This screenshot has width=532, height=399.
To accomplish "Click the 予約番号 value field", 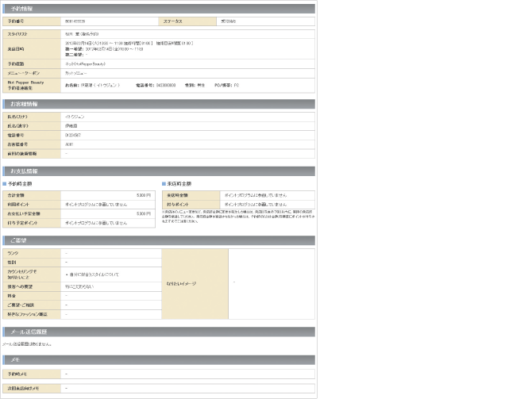I will [x=75, y=21].
